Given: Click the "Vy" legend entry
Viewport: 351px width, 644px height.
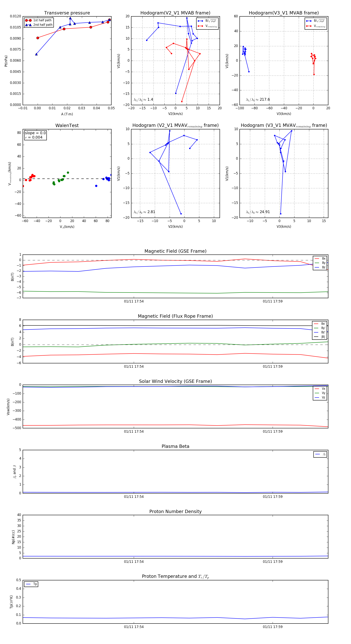Looking at the screenshot, I should 320,393.
